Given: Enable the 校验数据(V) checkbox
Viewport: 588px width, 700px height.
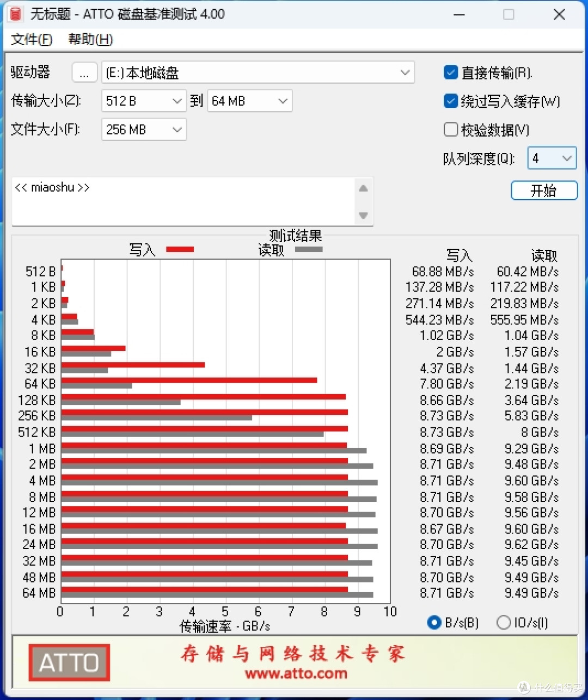Looking at the screenshot, I should point(451,130).
